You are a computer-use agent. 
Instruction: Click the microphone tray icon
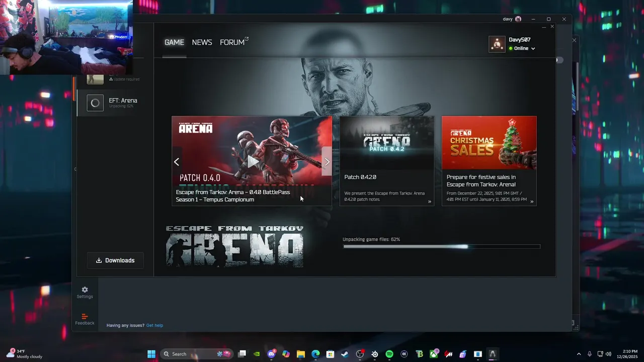pyautogui.click(x=590, y=354)
